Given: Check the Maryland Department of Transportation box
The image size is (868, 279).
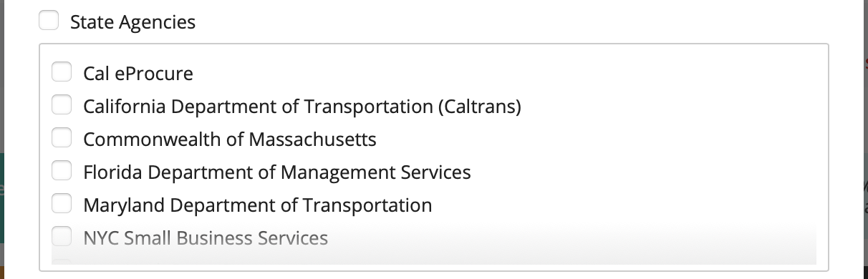Looking at the screenshot, I should tap(62, 204).
